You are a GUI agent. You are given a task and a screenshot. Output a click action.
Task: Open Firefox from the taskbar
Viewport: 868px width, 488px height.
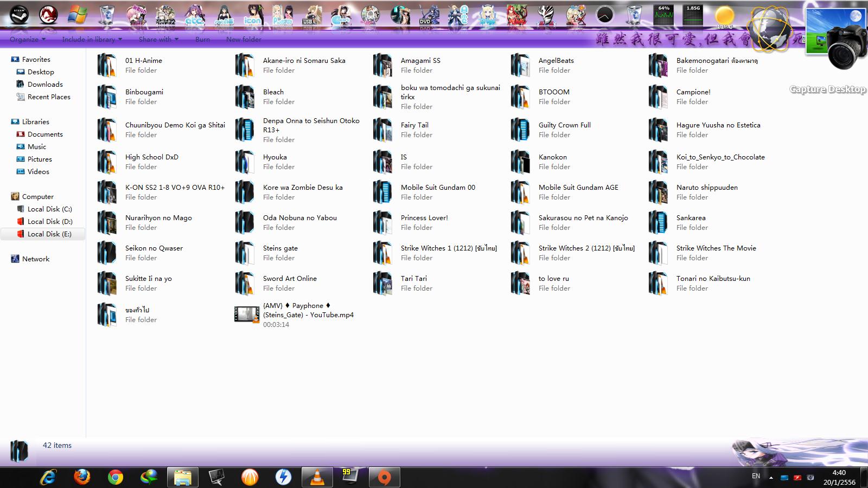click(x=82, y=477)
